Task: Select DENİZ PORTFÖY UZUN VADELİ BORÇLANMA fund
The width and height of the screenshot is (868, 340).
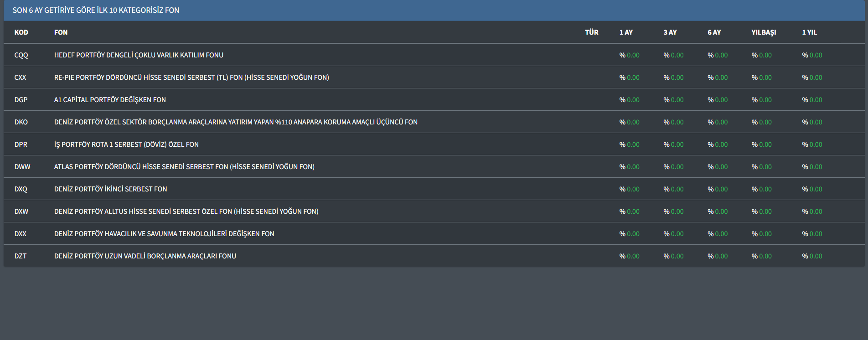Action: point(145,256)
